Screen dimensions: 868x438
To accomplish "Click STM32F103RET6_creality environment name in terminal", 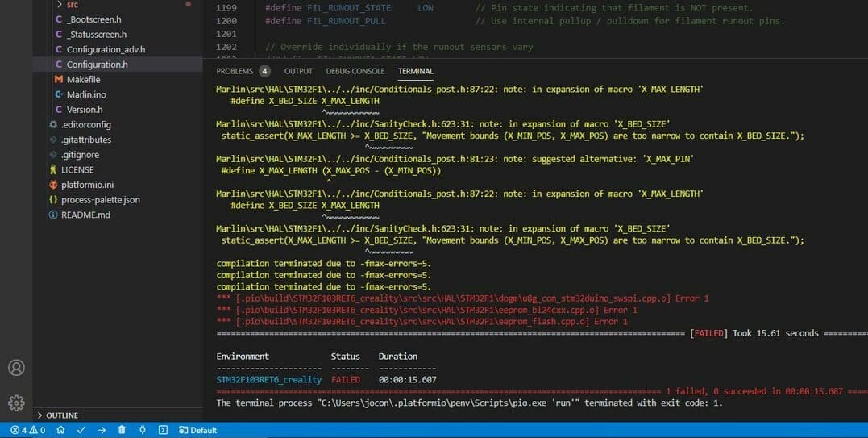I will pyautogui.click(x=268, y=380).
